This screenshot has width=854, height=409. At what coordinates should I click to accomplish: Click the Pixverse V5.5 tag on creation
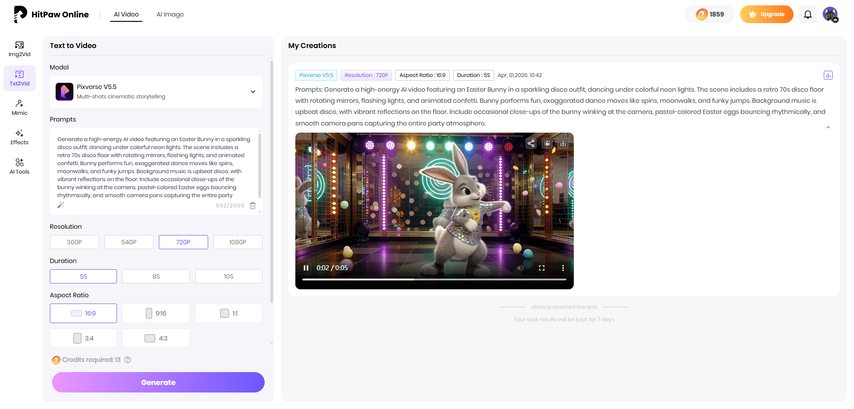click(x=316, y=75)
